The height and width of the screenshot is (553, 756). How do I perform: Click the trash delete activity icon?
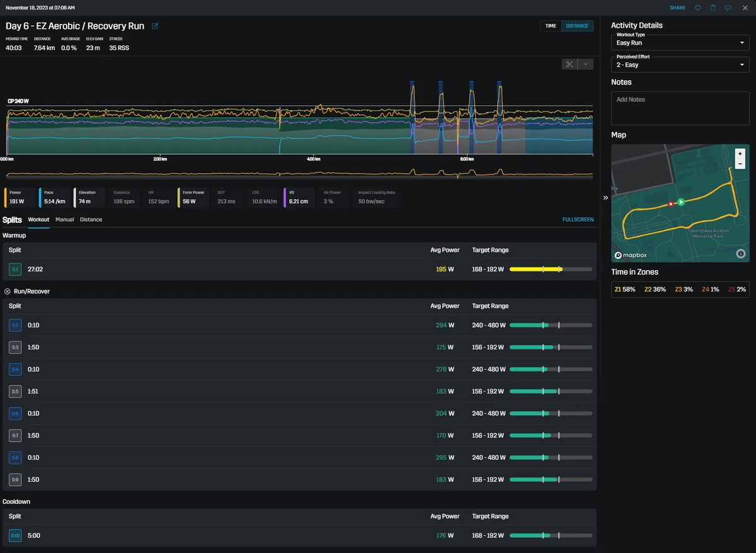click(713, 8)
